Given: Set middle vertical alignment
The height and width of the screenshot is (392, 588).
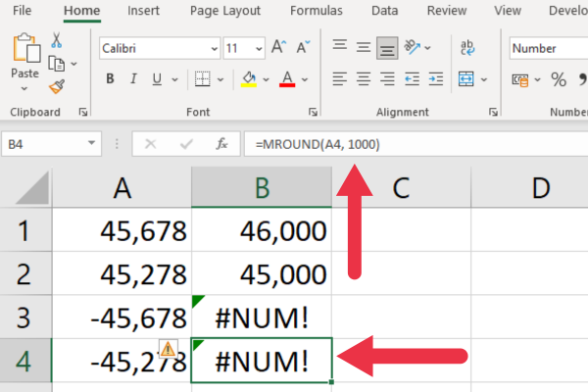Looking at the screenshot, I should 364,47.
